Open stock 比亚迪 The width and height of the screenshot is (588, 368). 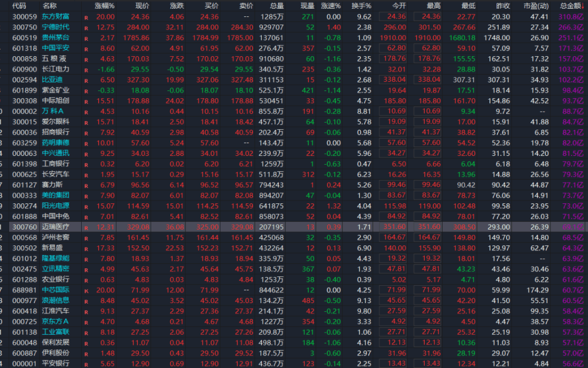pos(52,80)
